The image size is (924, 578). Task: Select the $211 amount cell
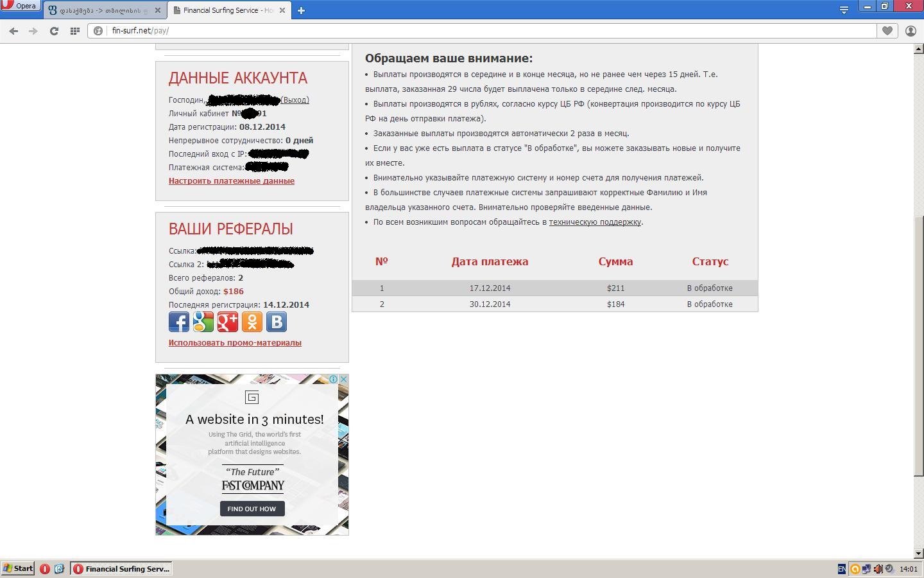615,288
